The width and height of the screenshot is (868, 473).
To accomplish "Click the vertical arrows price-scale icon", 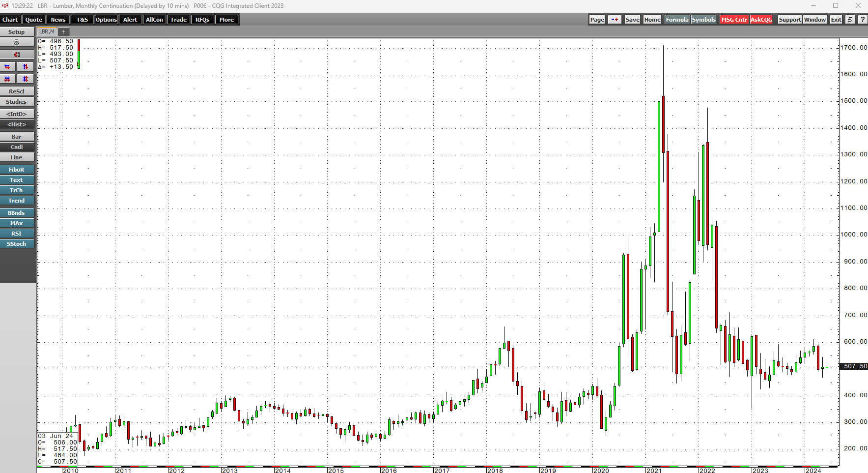I will (x=25, y=66).
